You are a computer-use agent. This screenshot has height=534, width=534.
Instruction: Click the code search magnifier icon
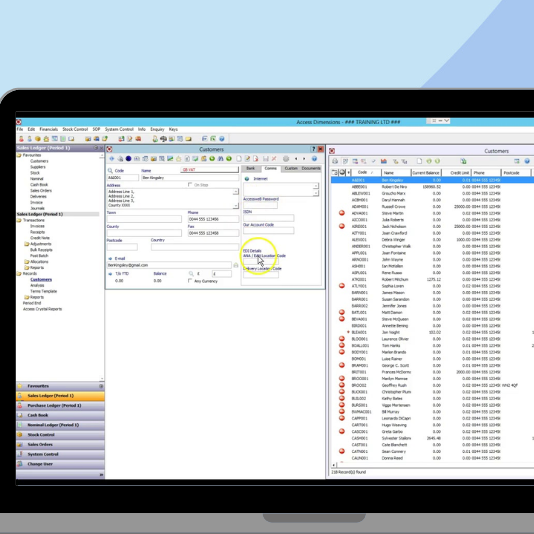(x=110, y=170)
